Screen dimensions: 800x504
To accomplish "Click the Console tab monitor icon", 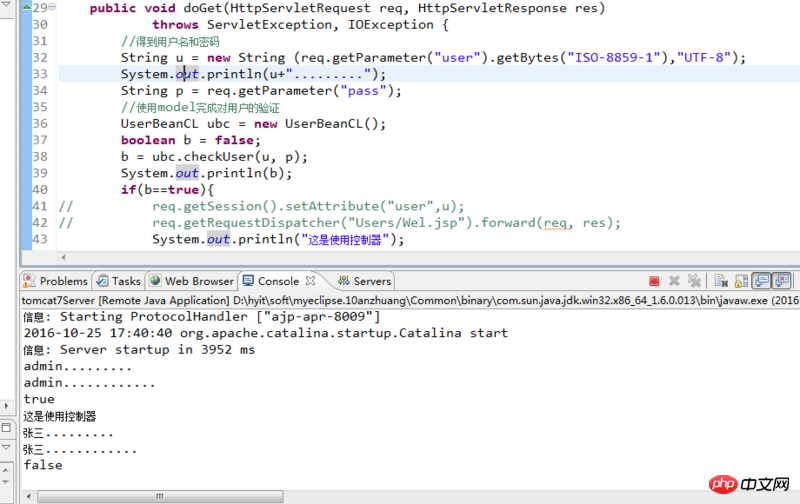I will (248, 281).
